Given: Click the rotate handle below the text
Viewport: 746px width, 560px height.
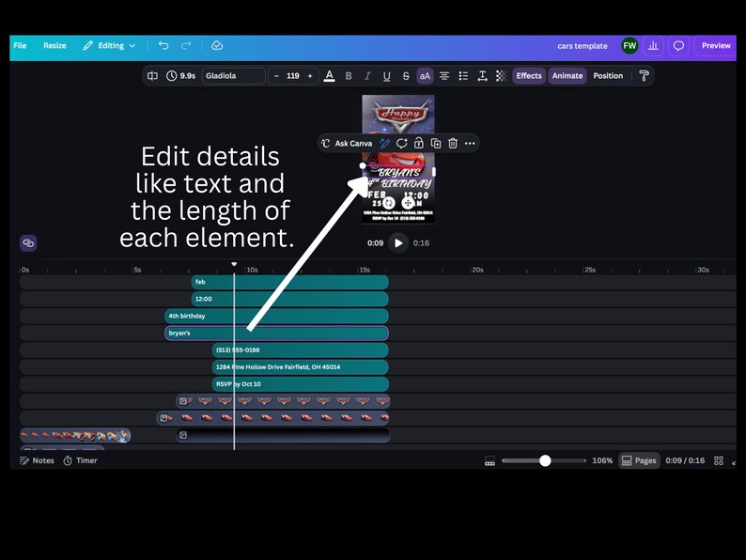Looking at the screenshot, I should tap(389, 203).
